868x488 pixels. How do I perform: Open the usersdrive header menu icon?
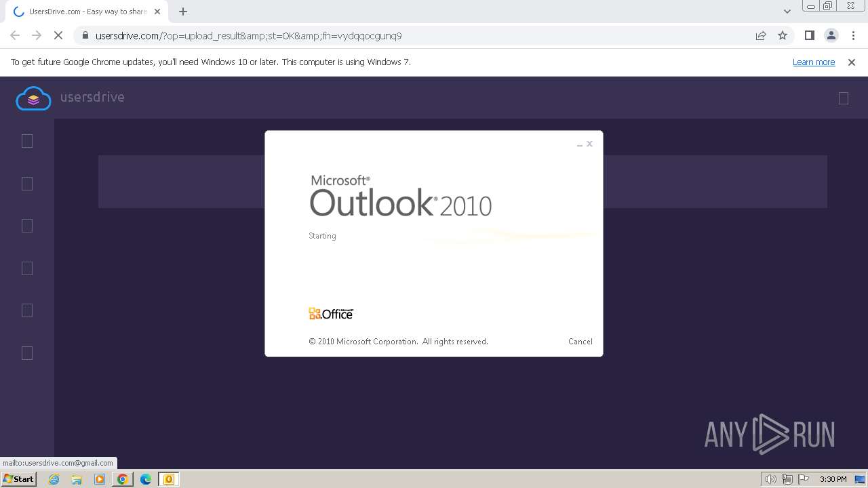tap(844, 98)
